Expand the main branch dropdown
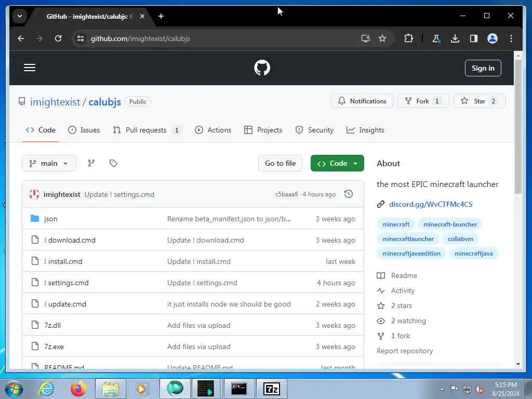Image resolution: width=532 pixels, height=399 pixels. pos(49,163)
